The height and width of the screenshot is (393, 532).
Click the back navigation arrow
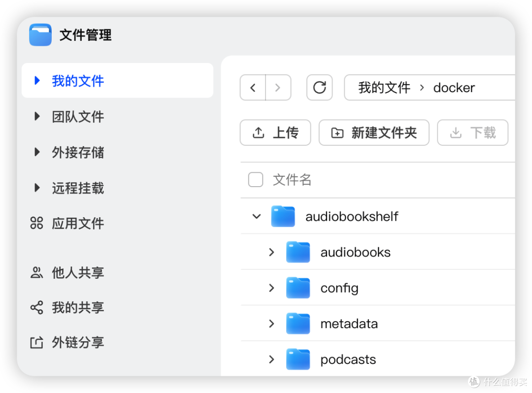(x=253, y=88)
